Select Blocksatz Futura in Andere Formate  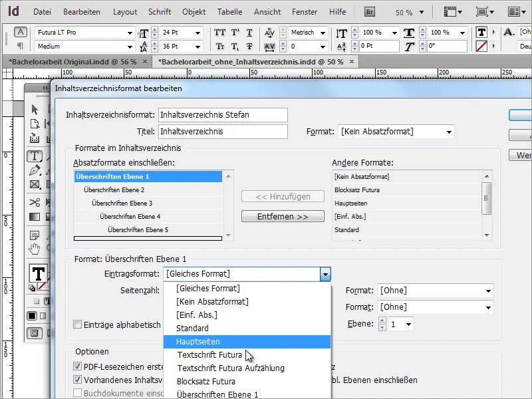click(406, 190)
